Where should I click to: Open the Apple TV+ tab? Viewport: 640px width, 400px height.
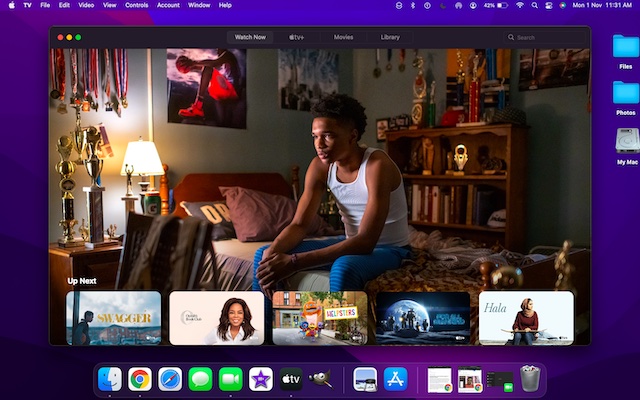[297, 37]
